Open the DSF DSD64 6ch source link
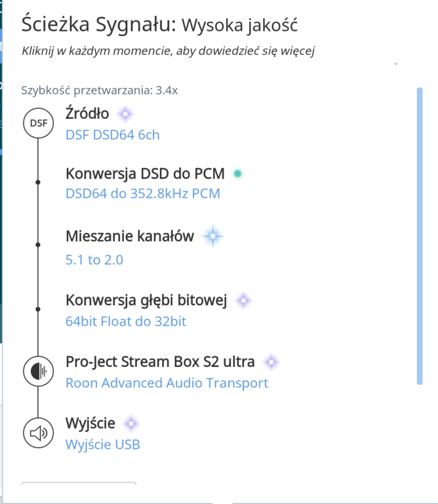This screenshot has height=504, width=438. coord(112,135)
